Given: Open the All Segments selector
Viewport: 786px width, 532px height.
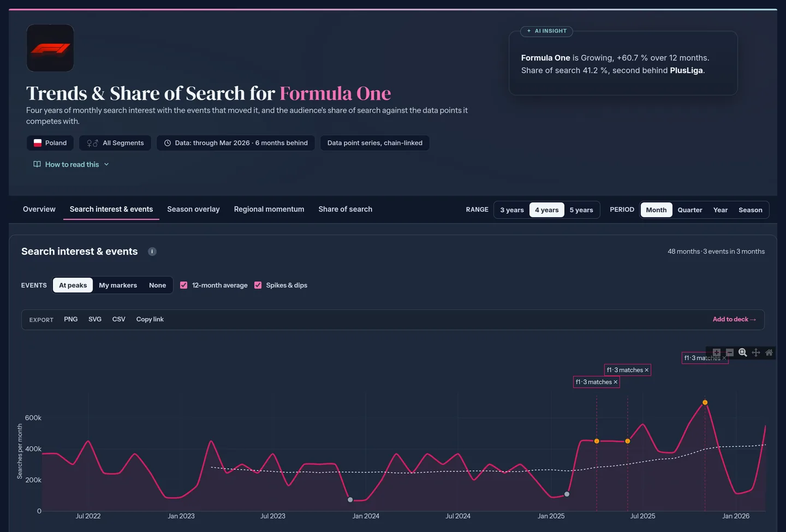Looking at the screenshot, I should (x=115, y=143).
